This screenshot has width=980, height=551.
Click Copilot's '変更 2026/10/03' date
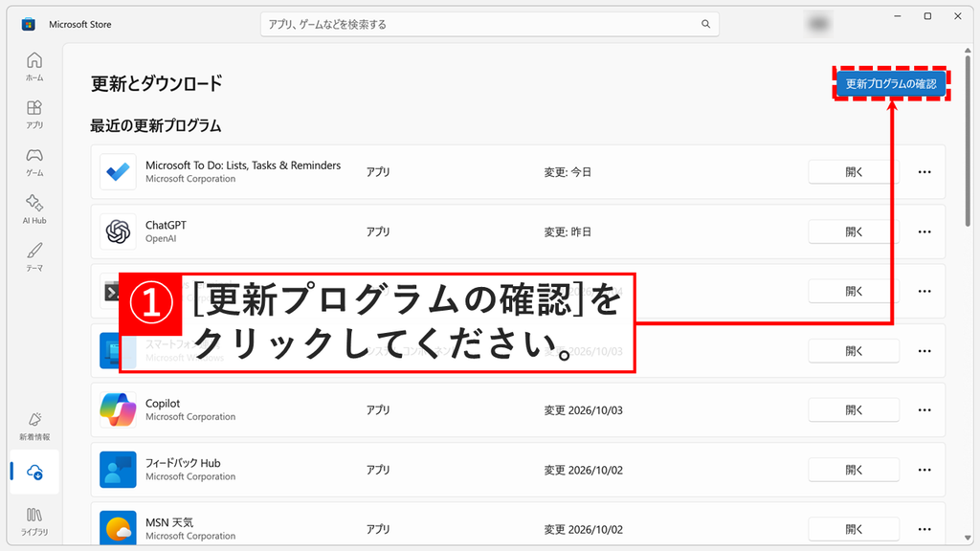583,410
